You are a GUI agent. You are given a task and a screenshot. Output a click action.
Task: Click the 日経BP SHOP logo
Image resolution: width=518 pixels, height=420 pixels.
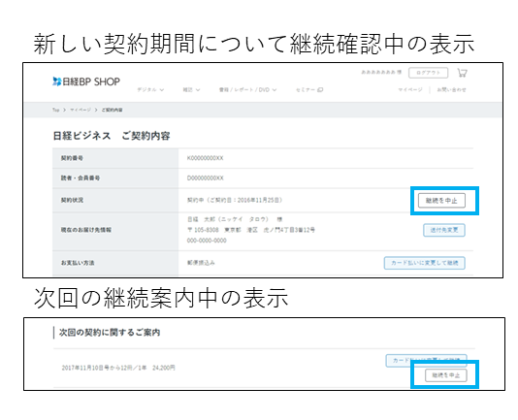tap(86, 81)
